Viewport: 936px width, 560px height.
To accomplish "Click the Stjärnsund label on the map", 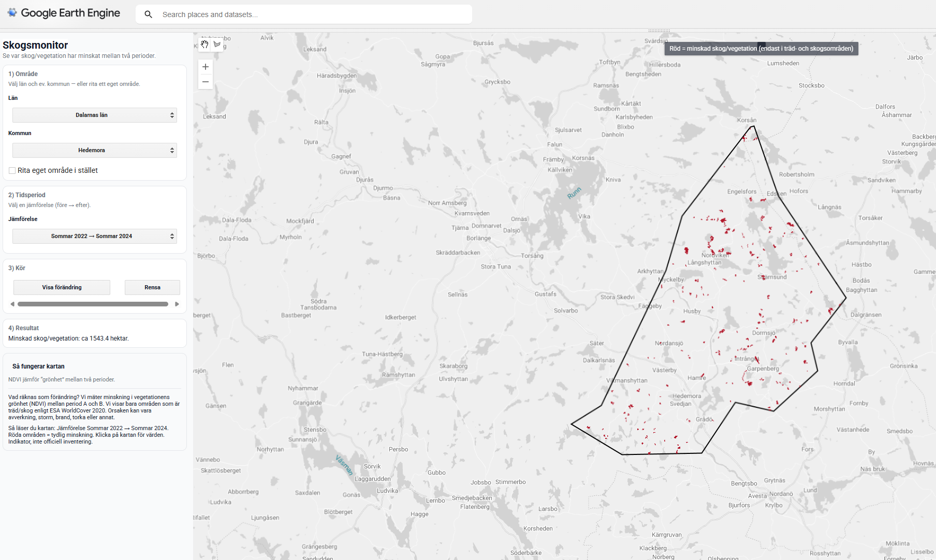I will point(772,277).
